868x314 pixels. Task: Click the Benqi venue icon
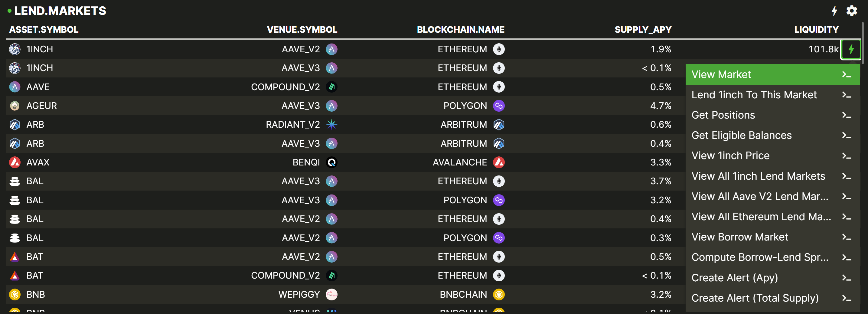point(331,162)
